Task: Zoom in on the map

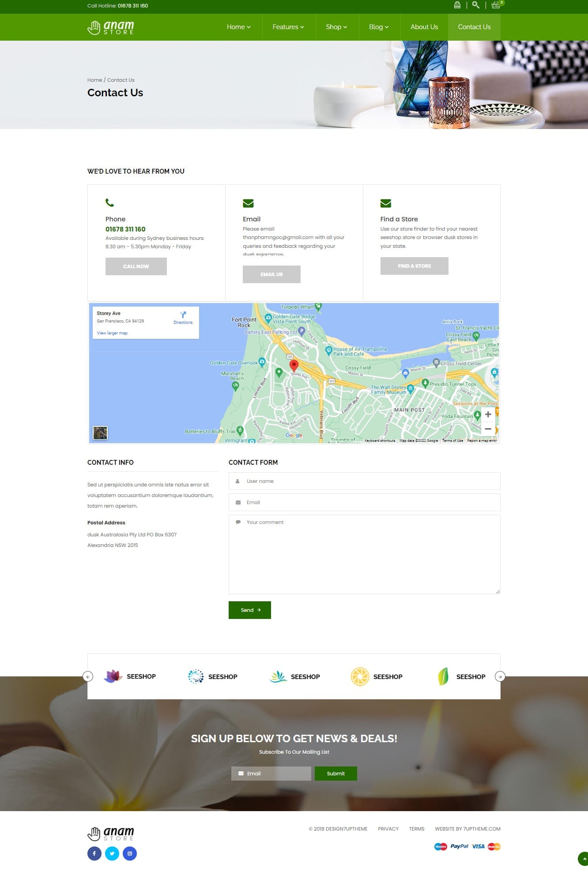Action: 488,414
